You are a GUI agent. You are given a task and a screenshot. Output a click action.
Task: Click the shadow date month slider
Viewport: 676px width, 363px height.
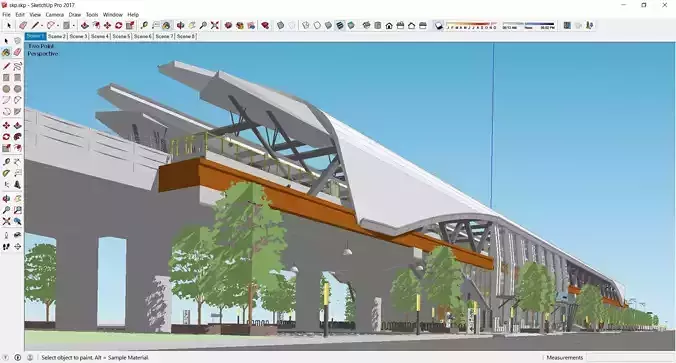[472, 25]
